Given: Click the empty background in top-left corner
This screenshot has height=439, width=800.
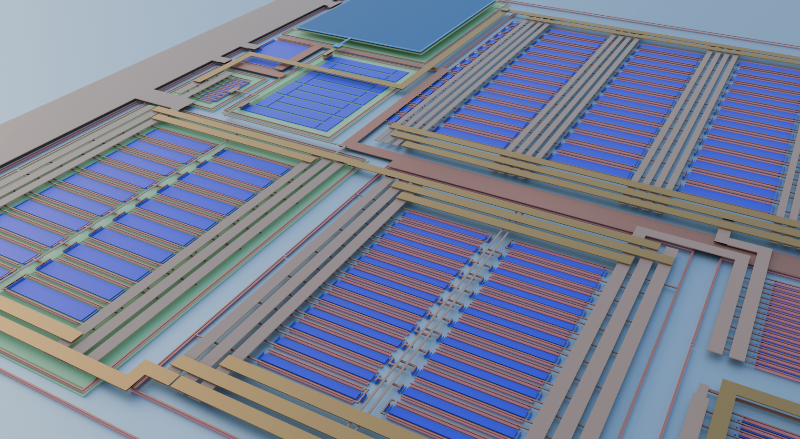Looking at the screenshot, I should click(60, 40).
